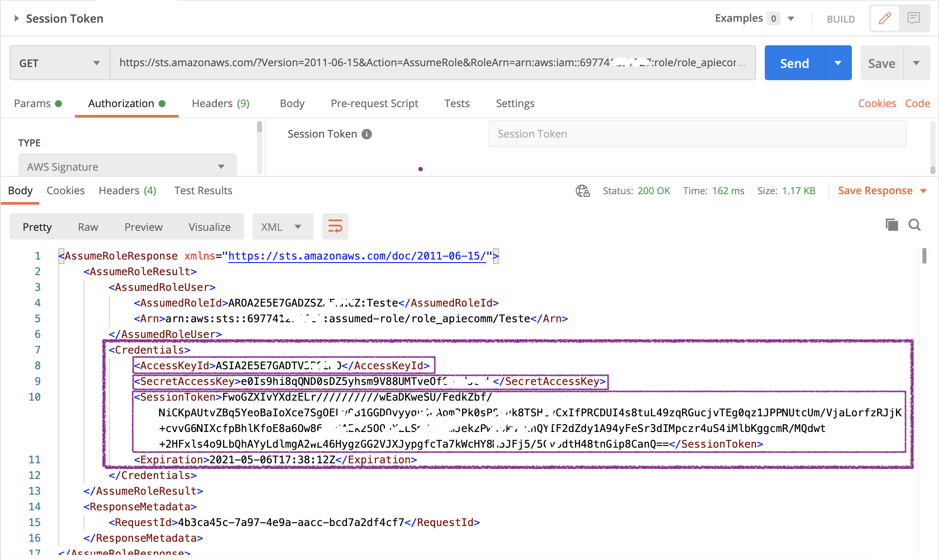Open the response Cookies tab
This screenshot has height=560, width=939.
[65, 191]
